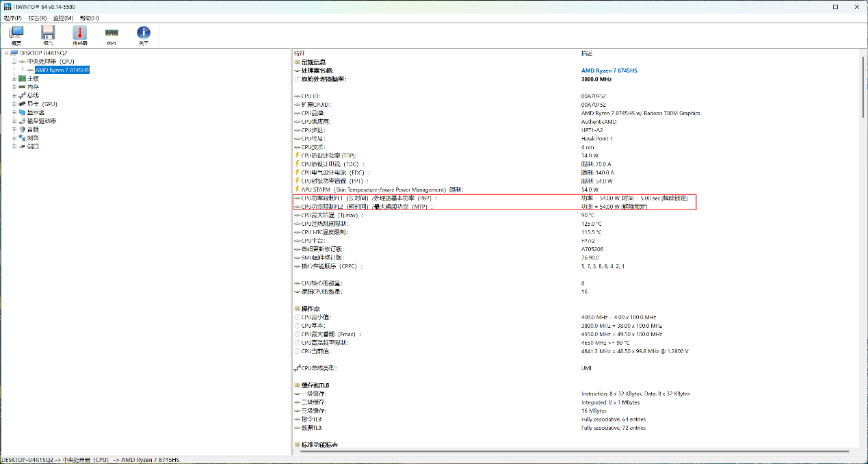
Task: Collapse the 中央处理器 (CPU) branch
Action: pos(14,62)
